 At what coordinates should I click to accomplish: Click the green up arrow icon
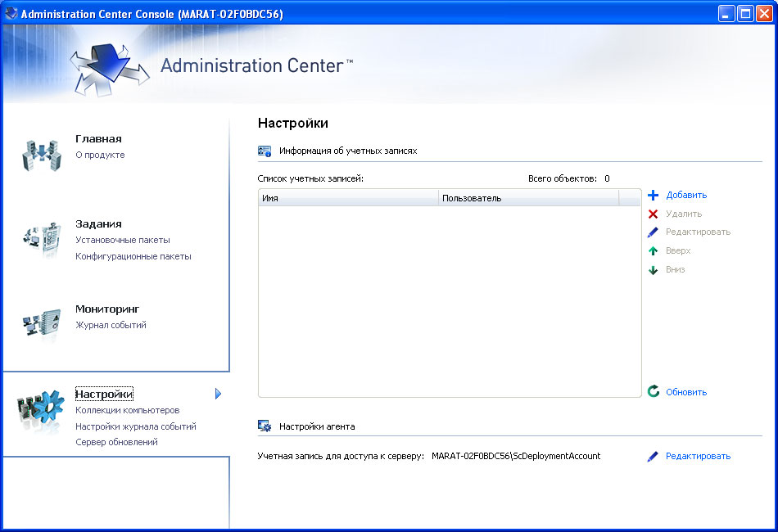[x=653, y=251]
